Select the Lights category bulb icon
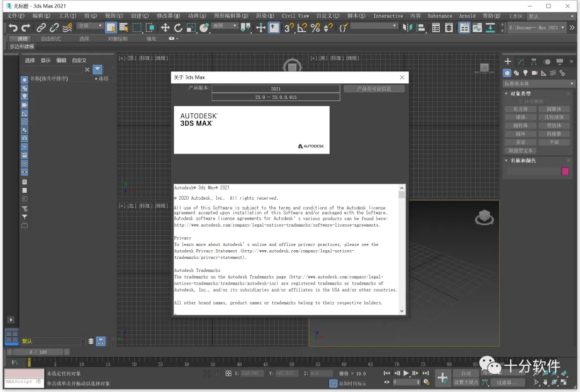 pyautogui.click(x=525, y=73)
